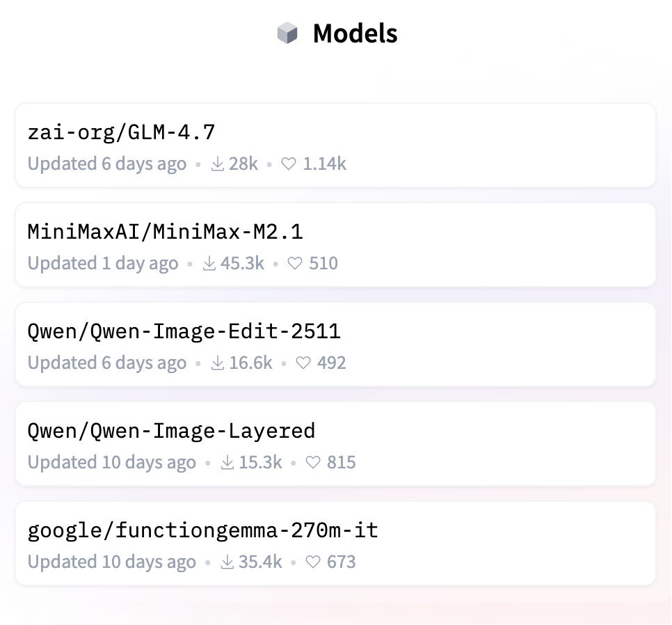Click the download icon beside 15.3k
This screenshot has width=672, height=625.
(227, 463)
